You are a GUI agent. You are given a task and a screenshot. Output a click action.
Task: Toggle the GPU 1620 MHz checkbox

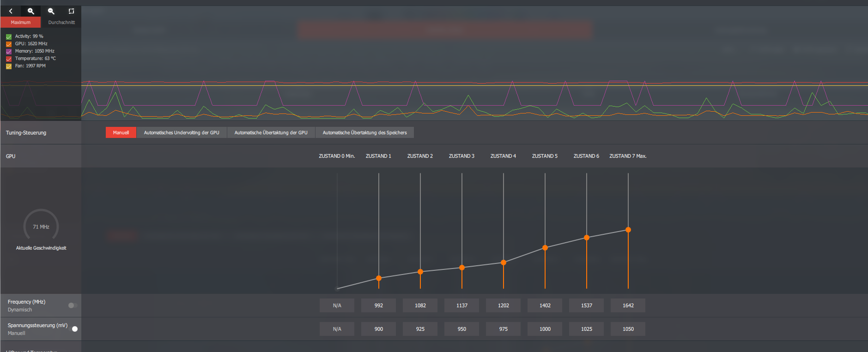coord(9,44)
